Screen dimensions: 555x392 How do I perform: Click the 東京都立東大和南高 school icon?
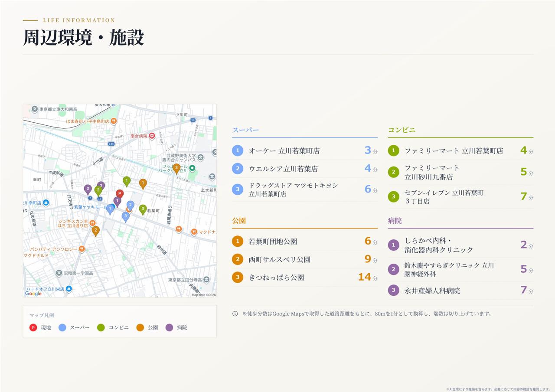[35, 109]
